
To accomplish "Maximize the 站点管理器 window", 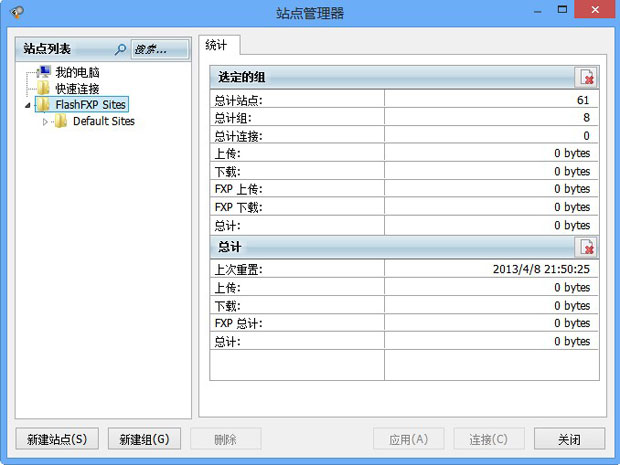I will click(562, 9).
